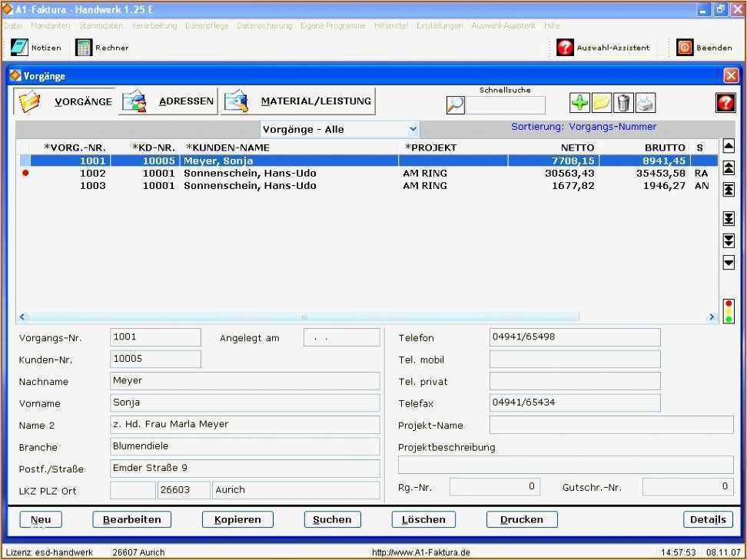The image size is (747, 560).
Task: Sort by *KUNDEN-NAME column header
Action: click(228, 147)
